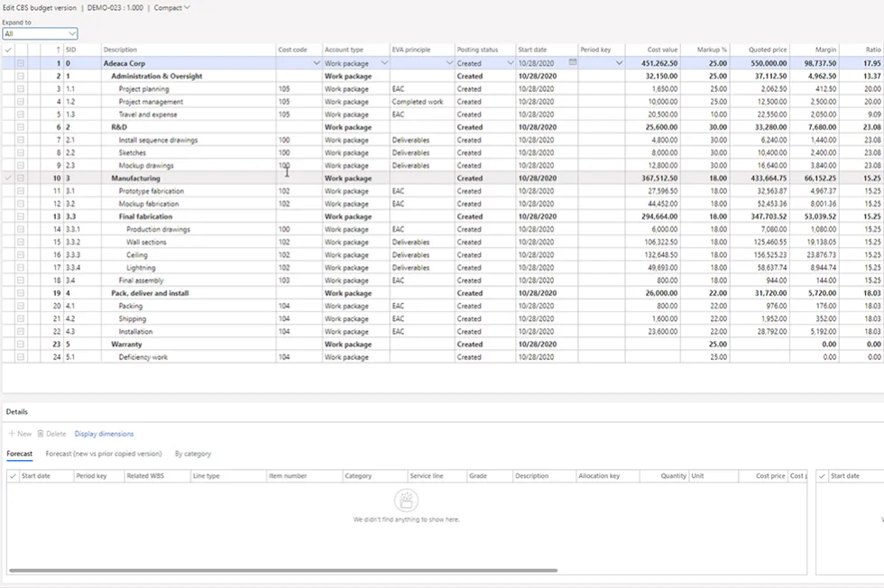
Task: Select the Adeaca Corp description cell
Action: click(x=189, y=63)
